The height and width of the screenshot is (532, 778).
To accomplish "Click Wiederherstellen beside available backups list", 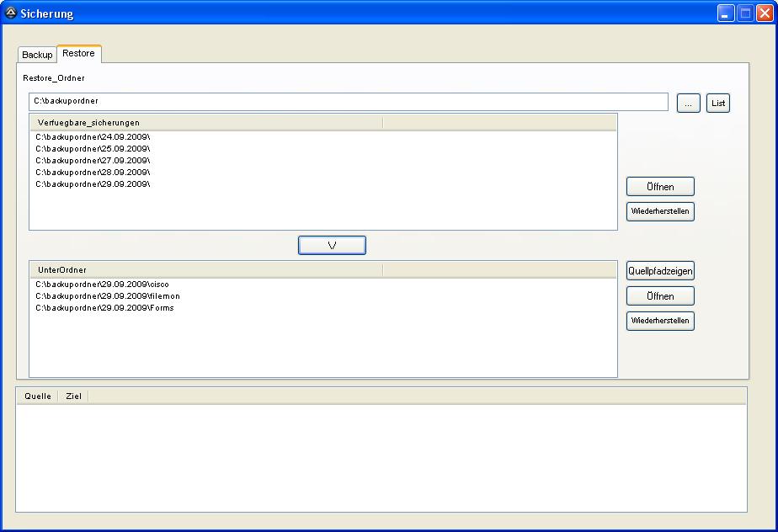I will 660,211.
